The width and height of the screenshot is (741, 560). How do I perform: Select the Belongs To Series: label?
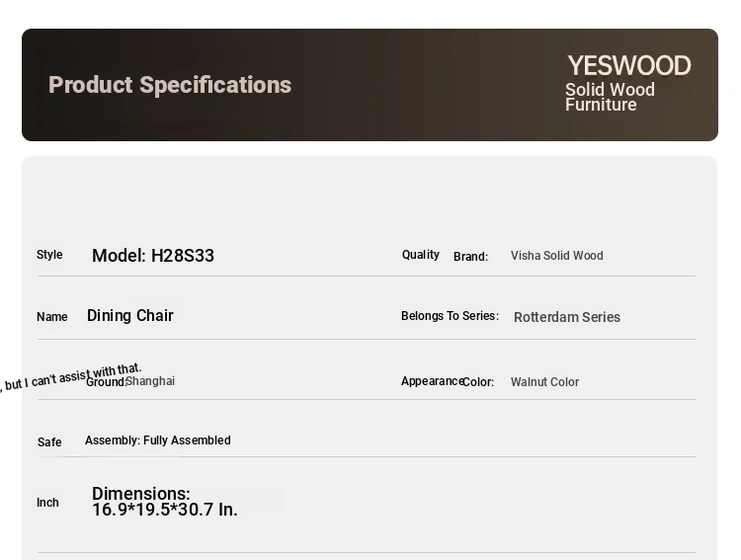point(450,316)
